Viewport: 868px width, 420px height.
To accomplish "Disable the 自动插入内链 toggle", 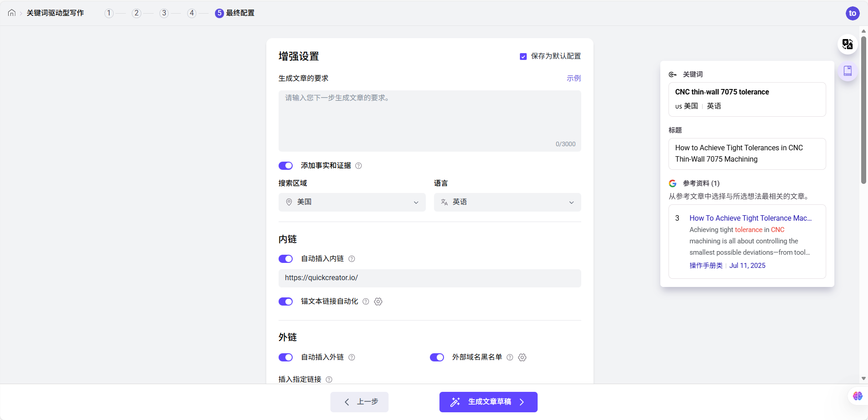I will coord(286,259).
